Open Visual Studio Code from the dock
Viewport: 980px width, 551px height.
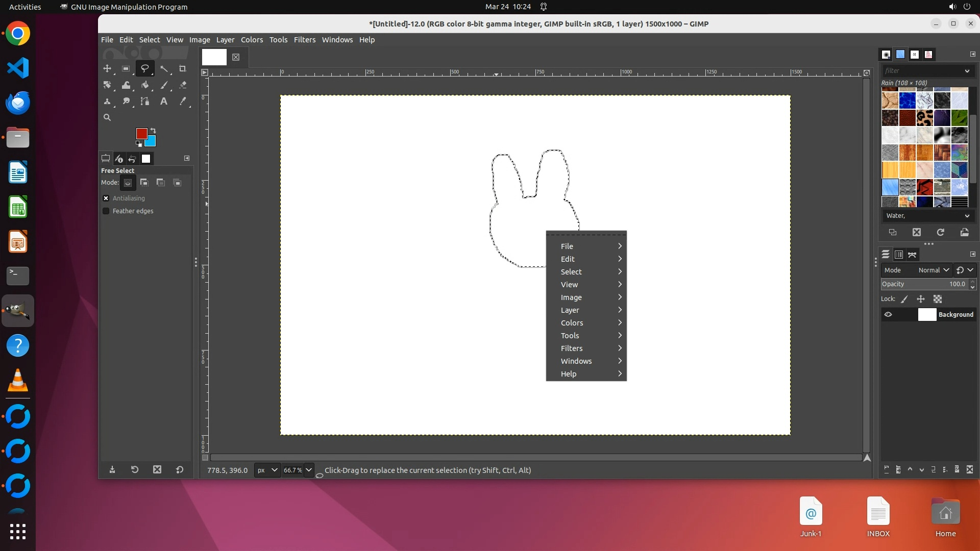pyautogui.click(x=18, y=68)
